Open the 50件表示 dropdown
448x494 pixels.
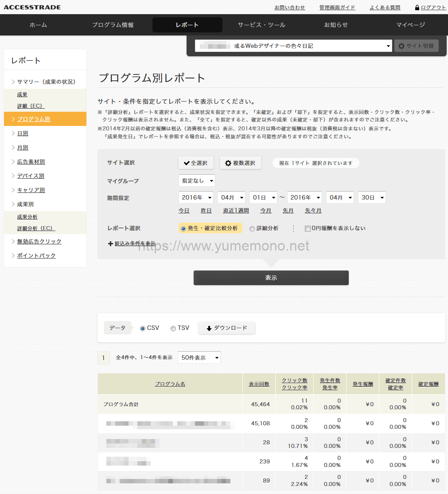point(199,357)
